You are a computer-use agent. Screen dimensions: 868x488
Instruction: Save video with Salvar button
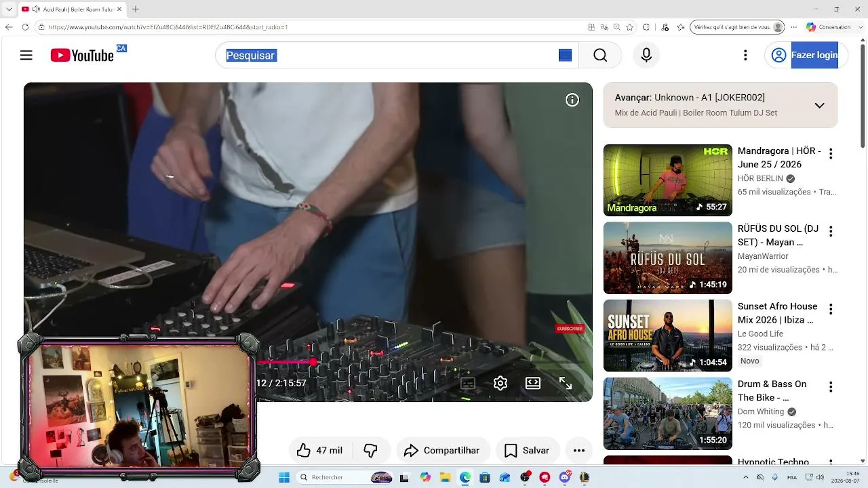click(x=527, y=451)
